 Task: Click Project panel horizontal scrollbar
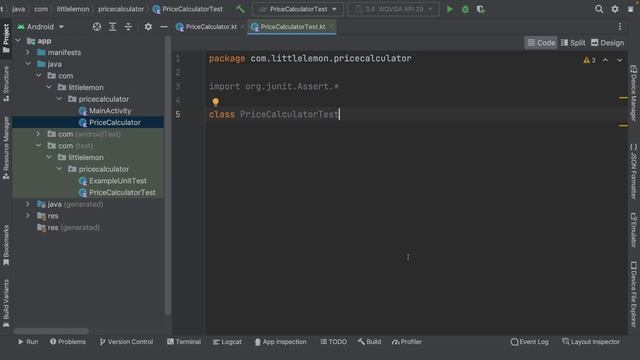click(x=51, y=331)
